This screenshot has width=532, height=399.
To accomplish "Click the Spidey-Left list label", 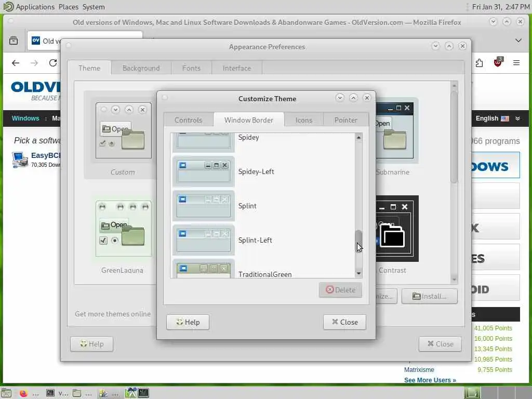I will pos(256,171).
